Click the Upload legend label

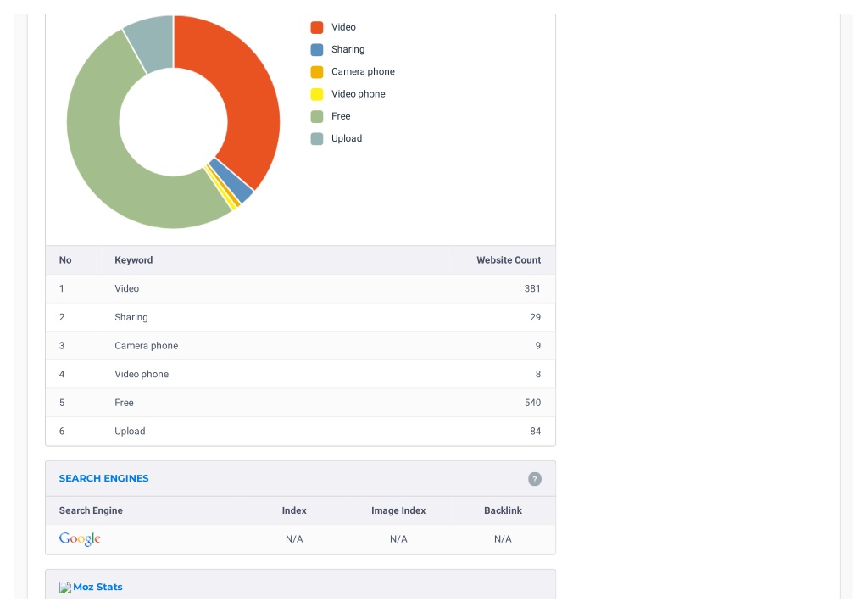point(347,138)
